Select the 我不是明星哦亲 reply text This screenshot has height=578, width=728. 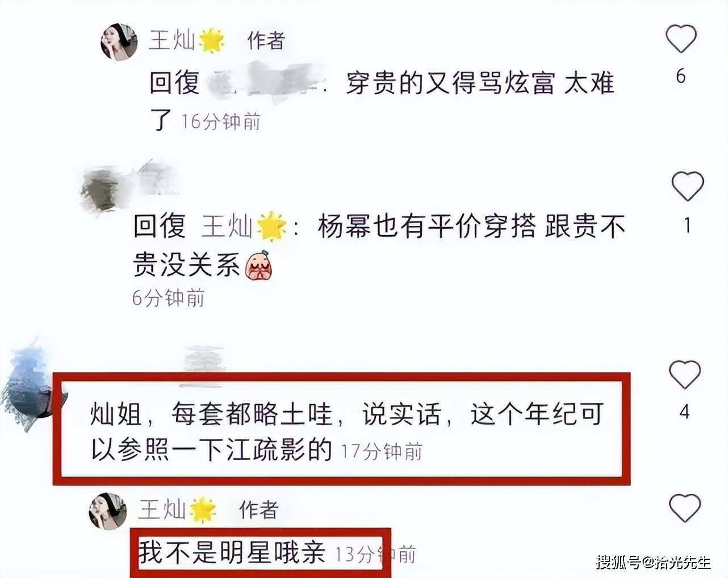point(232,552)
